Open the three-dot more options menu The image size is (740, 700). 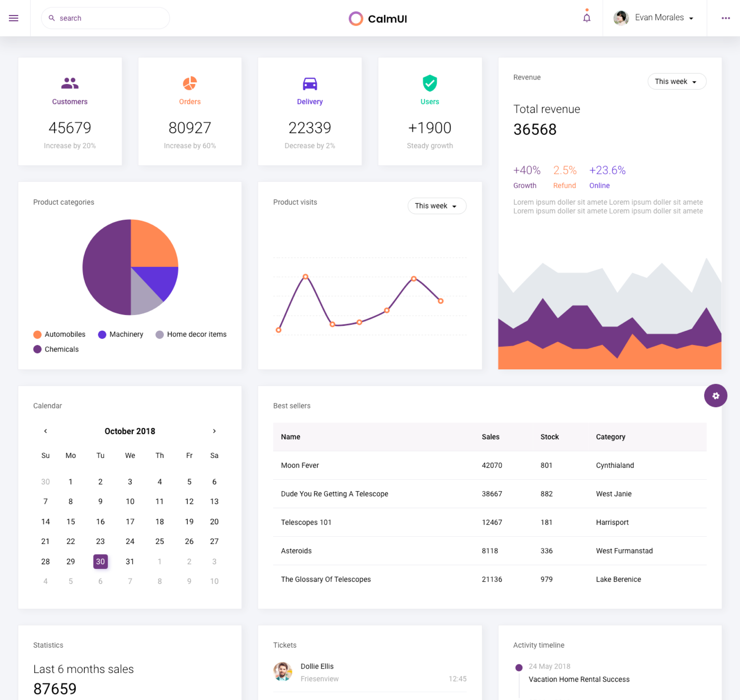(x=725, y=18)
